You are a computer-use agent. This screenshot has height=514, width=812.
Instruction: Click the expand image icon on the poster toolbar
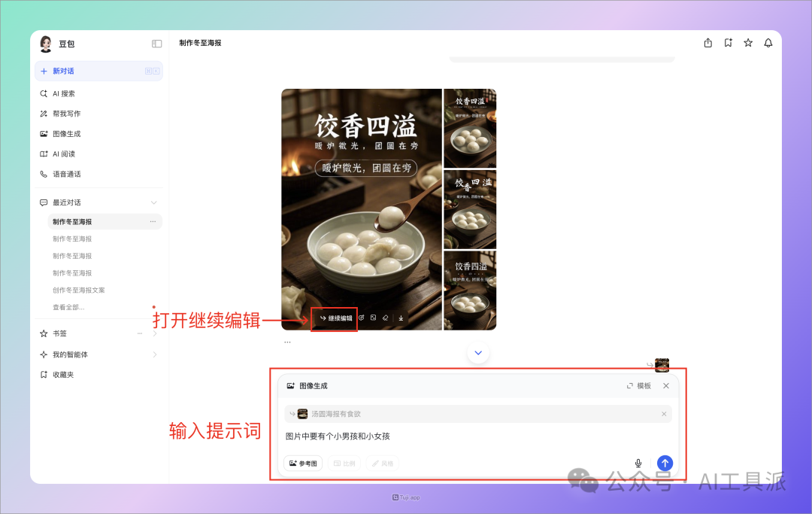click(x=374, y=318)
